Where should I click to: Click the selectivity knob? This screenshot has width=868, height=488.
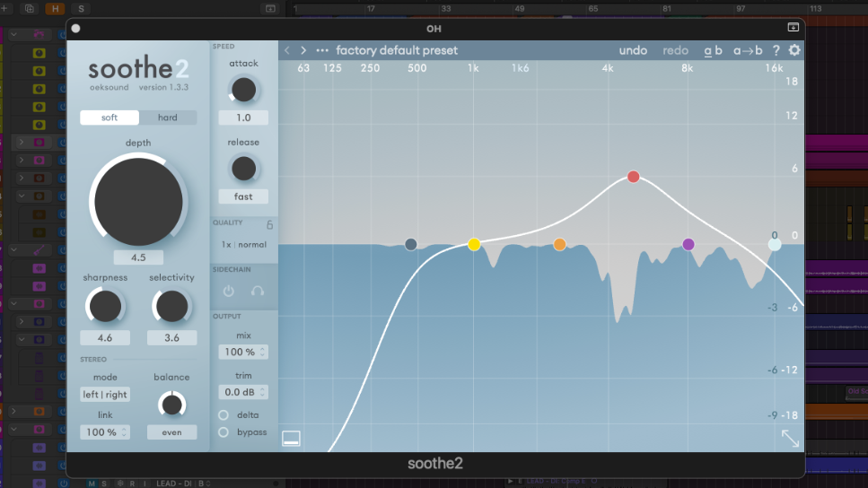point(171,306)
